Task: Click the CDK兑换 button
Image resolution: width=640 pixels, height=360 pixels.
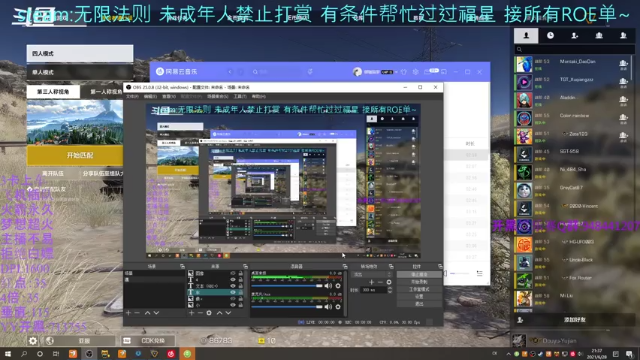Action: [x=148, y=340]
